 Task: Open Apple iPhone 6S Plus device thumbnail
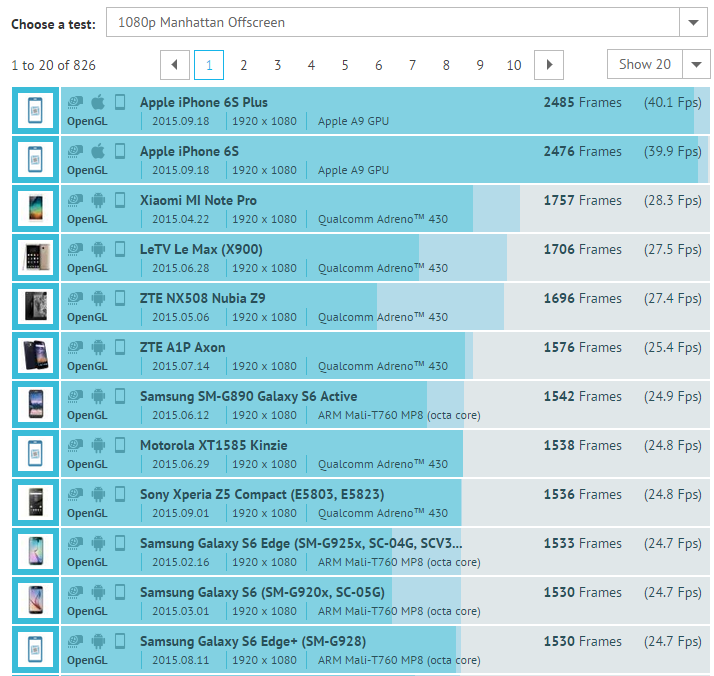[36, 111]
